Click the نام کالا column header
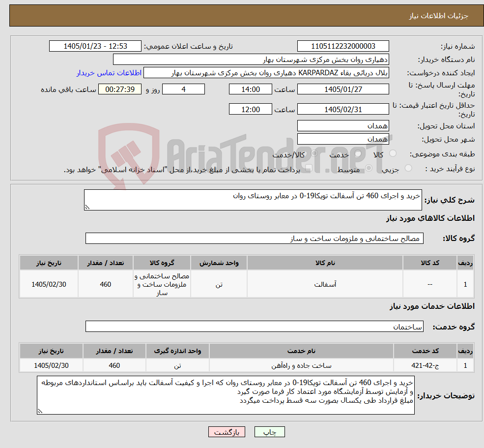This screenshot has width=484, height=448. click(x=325, y=263)
